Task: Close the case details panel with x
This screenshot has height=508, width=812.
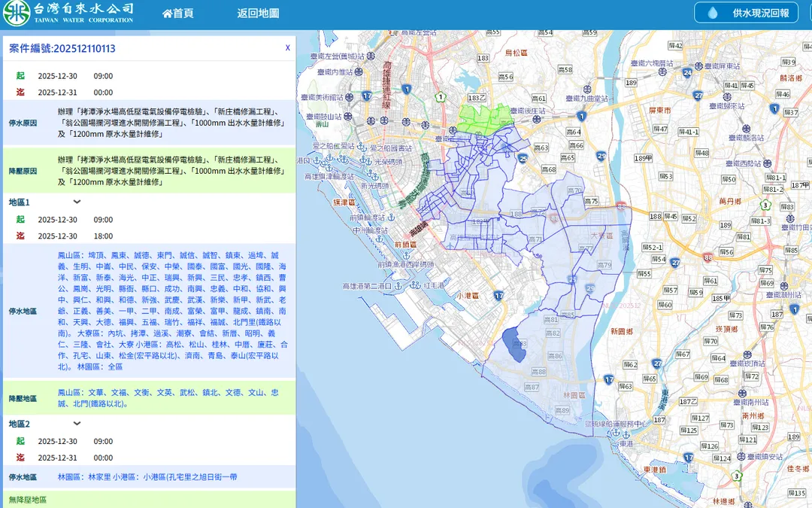Action: 288,47
